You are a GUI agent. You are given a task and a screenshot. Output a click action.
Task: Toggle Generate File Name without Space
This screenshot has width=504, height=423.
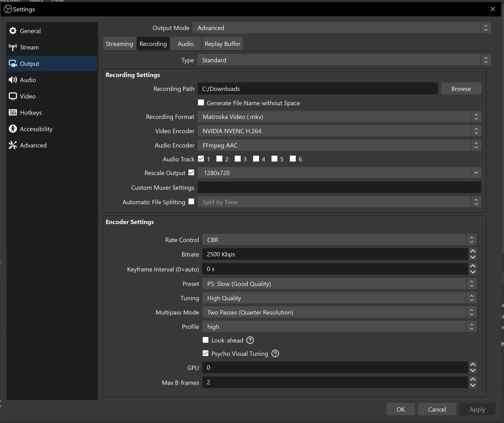point(201,103)
